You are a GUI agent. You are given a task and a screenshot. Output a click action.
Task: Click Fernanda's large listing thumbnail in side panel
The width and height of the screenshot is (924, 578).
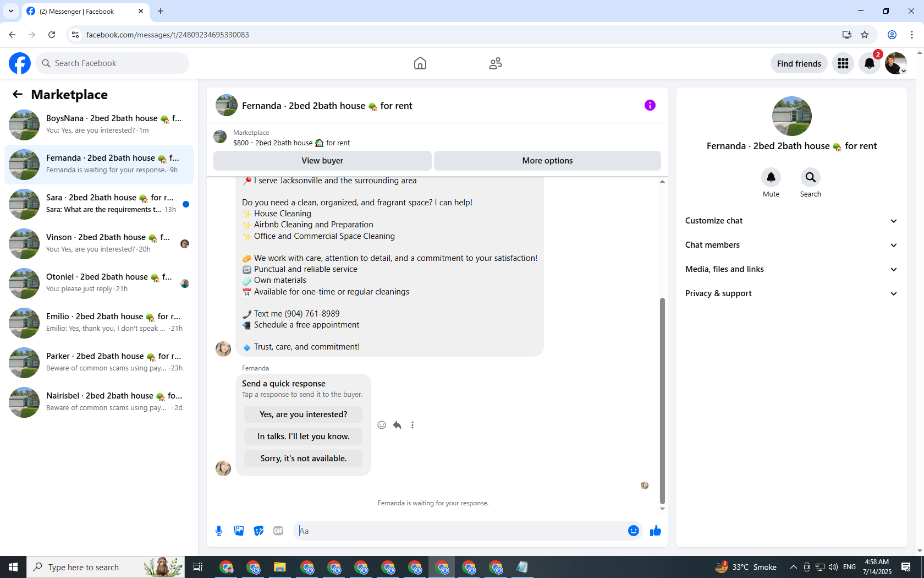pos(791,116)
